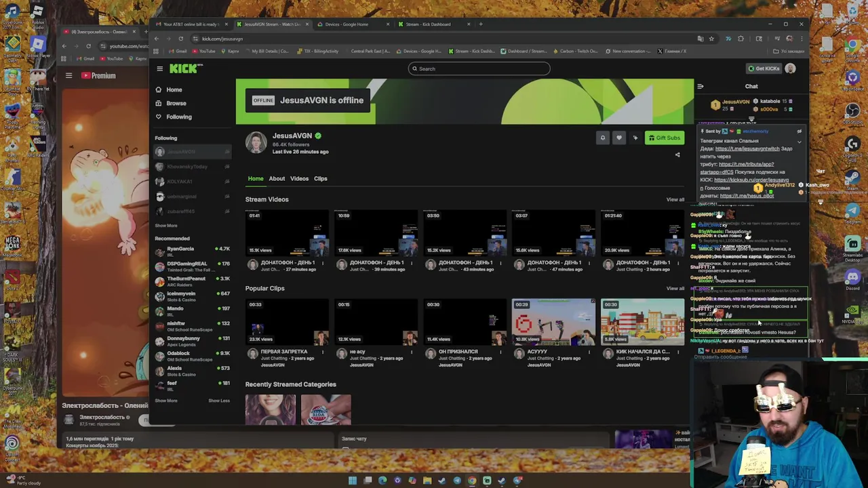Collapse the pinned message chevron

coord(799,142)
